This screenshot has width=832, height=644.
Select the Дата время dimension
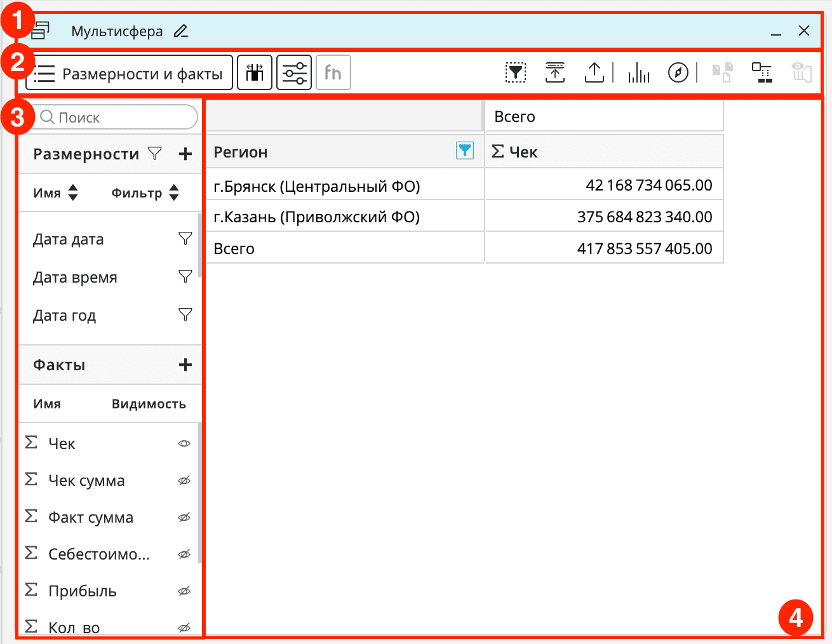click(x=75, y=278)
